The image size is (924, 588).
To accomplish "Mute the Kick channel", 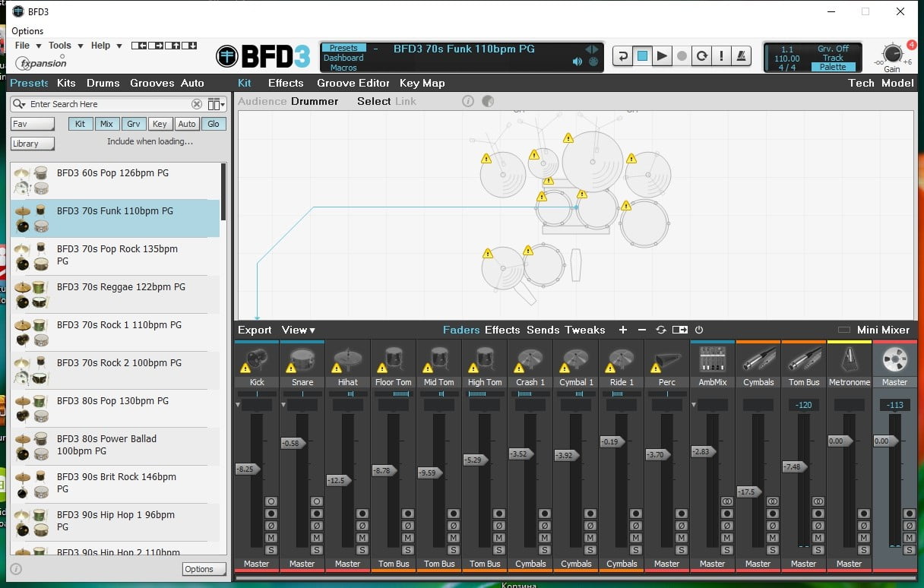I will 271,538.
